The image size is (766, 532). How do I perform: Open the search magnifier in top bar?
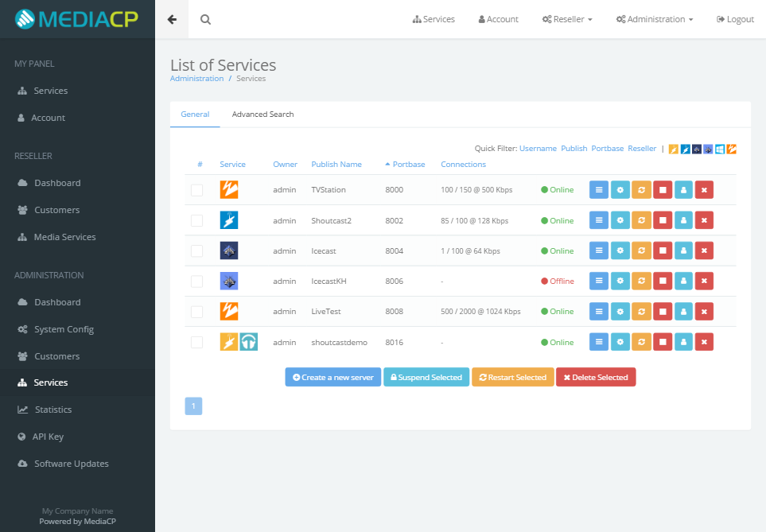(205, 17)
